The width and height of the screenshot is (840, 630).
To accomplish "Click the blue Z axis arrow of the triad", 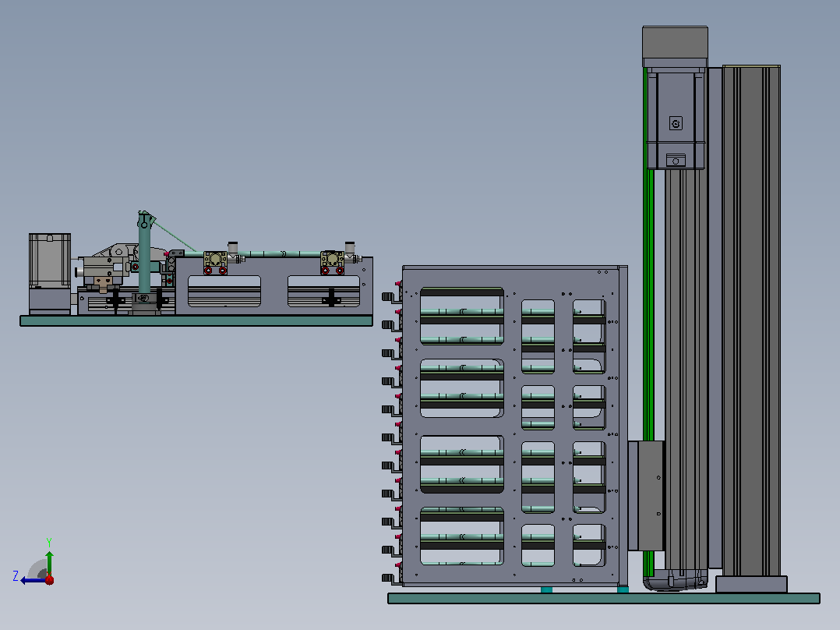I will point(34,580).
